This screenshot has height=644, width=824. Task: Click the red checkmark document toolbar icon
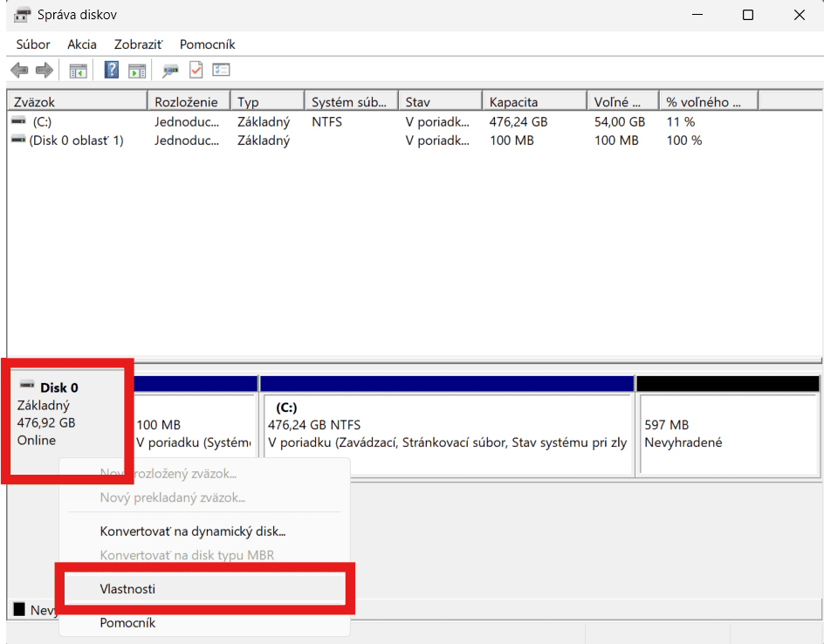[196, 71]
